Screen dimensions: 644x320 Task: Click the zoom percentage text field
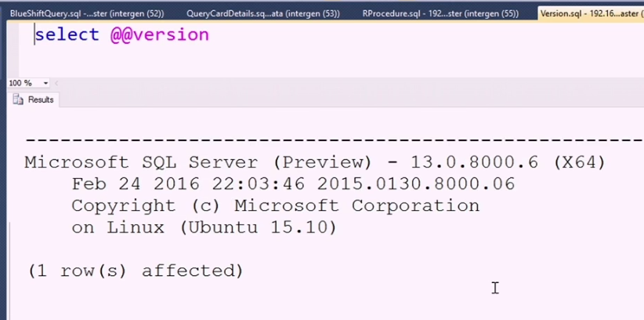[x=20, y=83]
